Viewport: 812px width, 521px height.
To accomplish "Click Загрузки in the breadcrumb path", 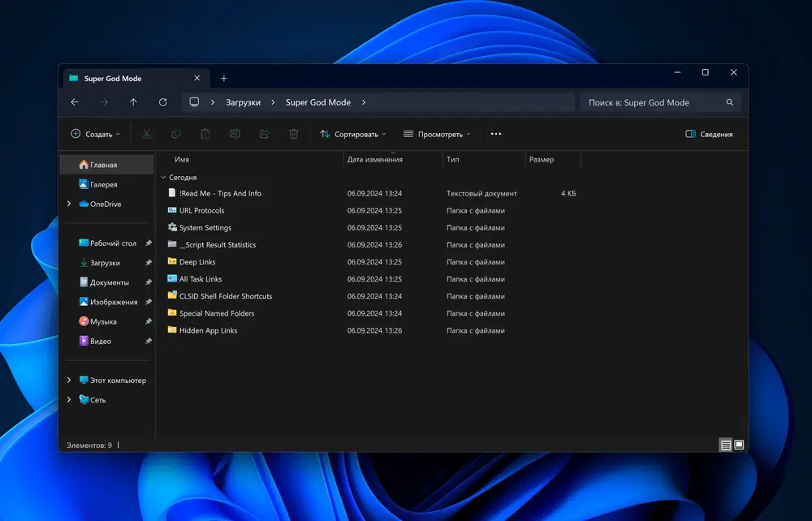I will pyautogui.click(x=243, y=102).
